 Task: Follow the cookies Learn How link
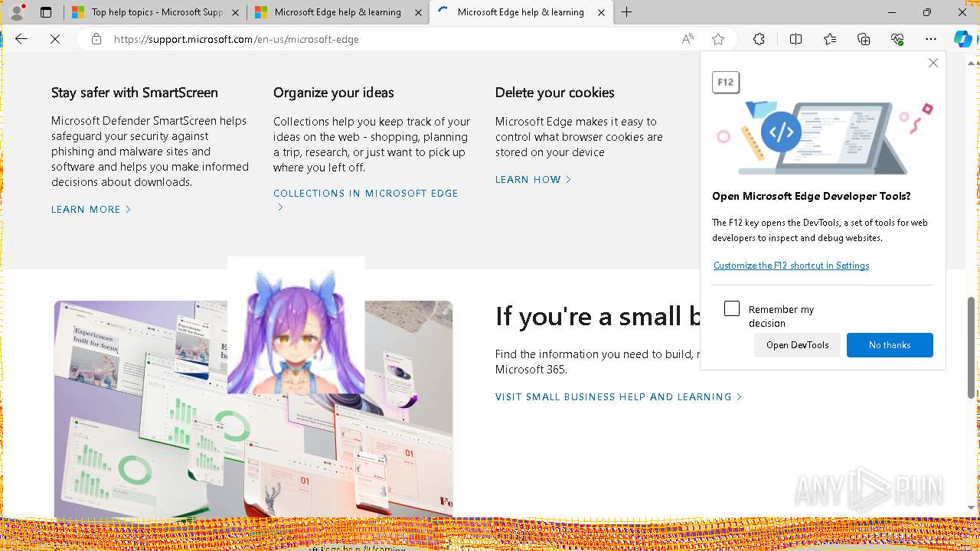pyautogui.click(x=533, y=179)
